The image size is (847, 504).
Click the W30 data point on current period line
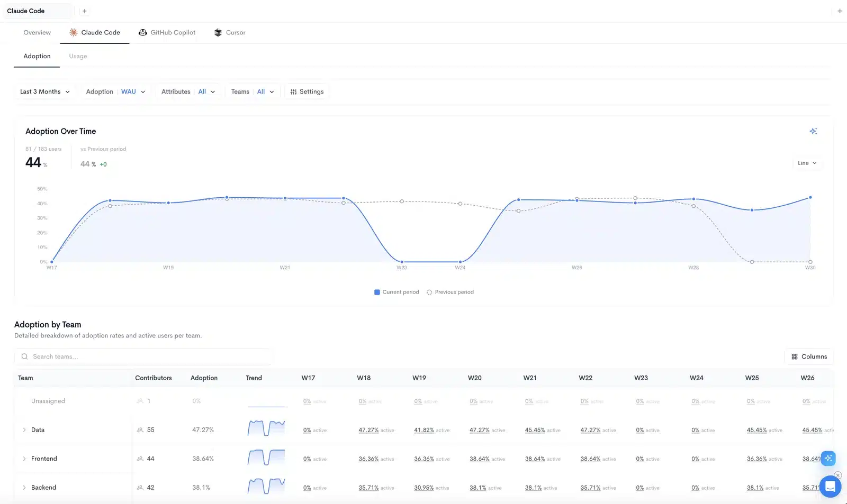(810, 197)
